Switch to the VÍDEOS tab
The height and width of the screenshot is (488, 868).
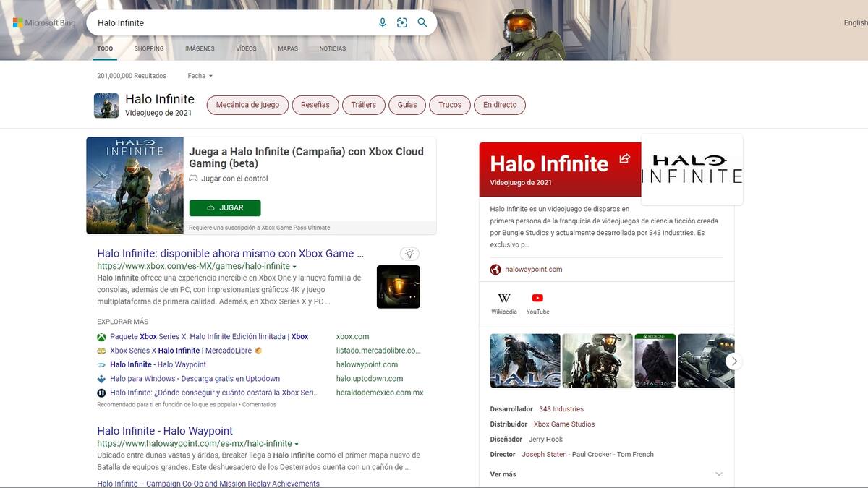click(246, 49)
